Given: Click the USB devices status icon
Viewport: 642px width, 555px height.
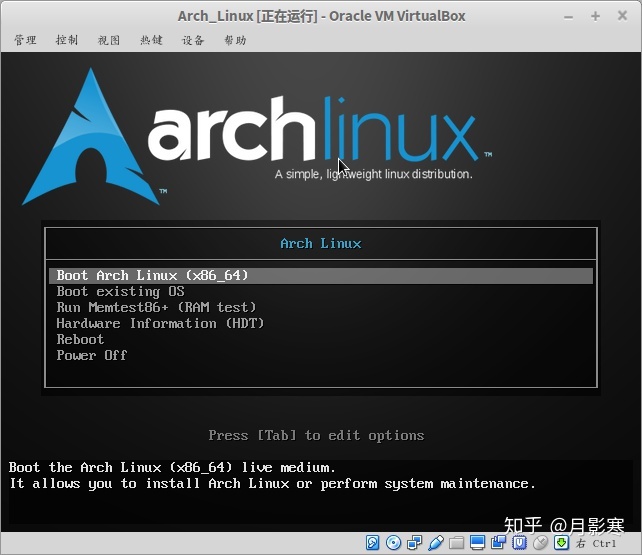Looking at the screenshot, I should [x=436, y=543].
